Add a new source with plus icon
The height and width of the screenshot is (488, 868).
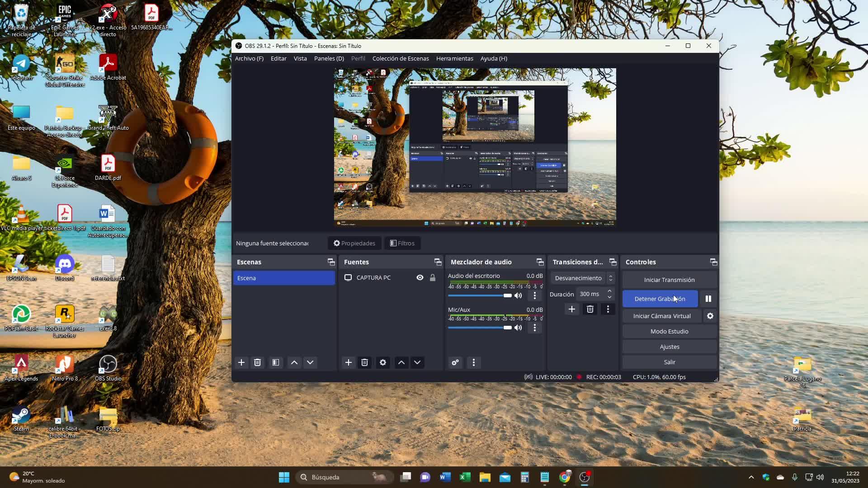pyautogui.click(x=348, y=362)
